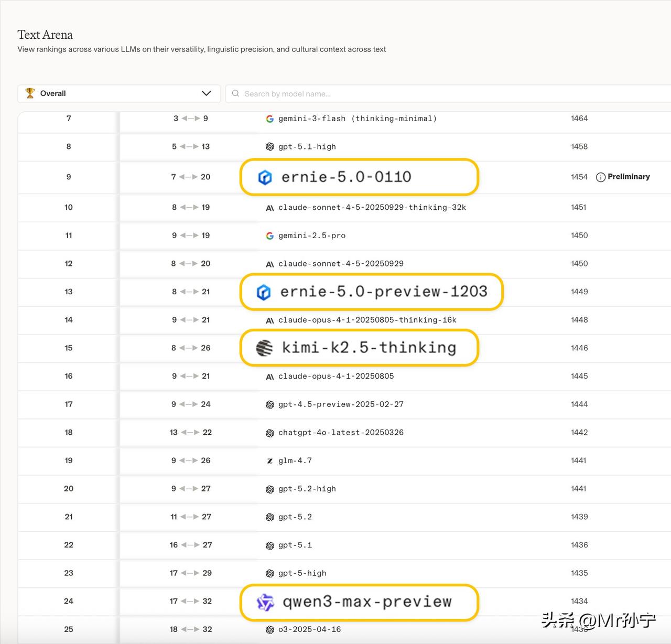Click the Anthropic logo beside claude-sonnet-4-5-20250929-thinking-32k

click(x=269, y=208)
